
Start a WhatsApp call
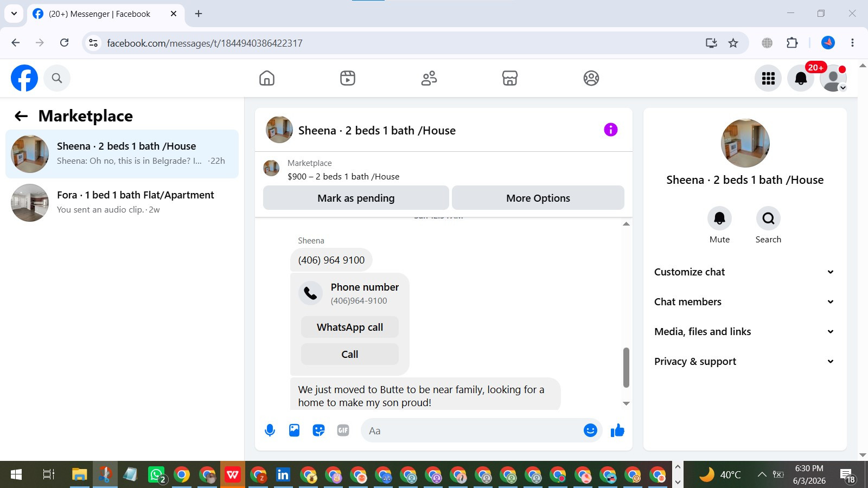350,327
